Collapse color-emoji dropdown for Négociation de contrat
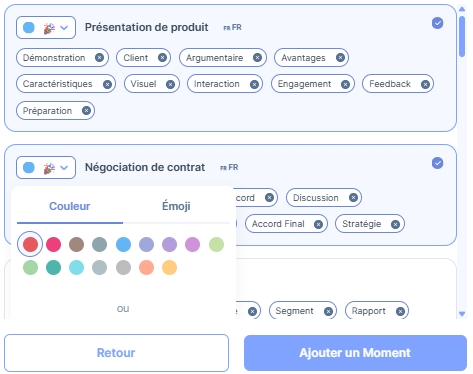 46,168
